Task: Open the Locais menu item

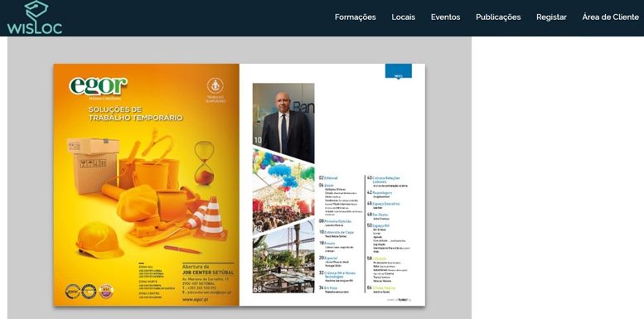Action: [x=404, y=17]
